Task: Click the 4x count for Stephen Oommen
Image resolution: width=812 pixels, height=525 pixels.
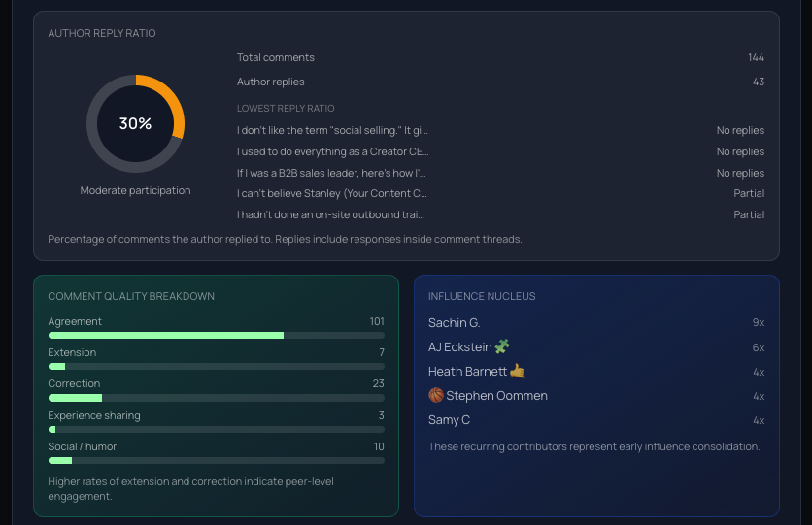Action: coord(759,396)
